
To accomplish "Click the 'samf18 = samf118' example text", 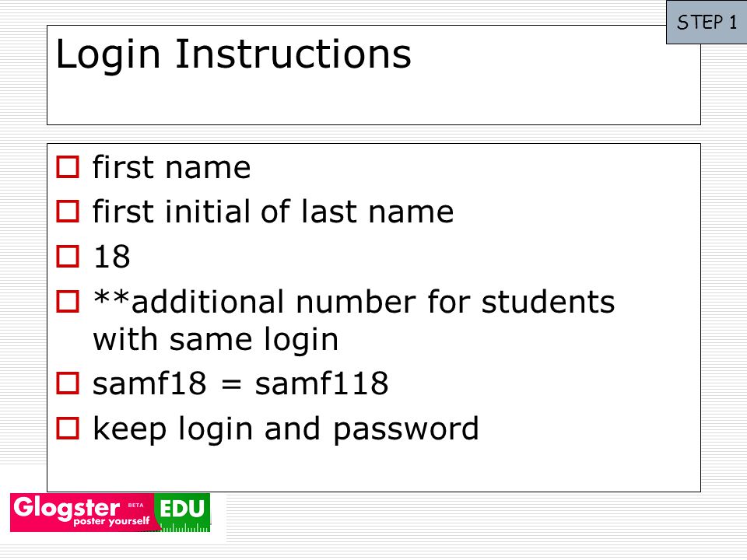I will [240, 383].
